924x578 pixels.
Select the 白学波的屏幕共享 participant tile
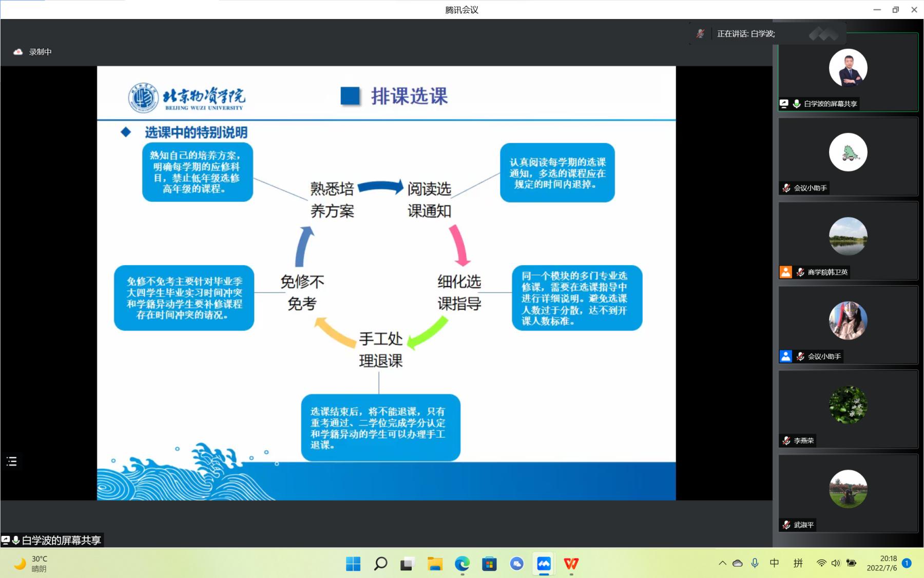[x=848, y=72]
